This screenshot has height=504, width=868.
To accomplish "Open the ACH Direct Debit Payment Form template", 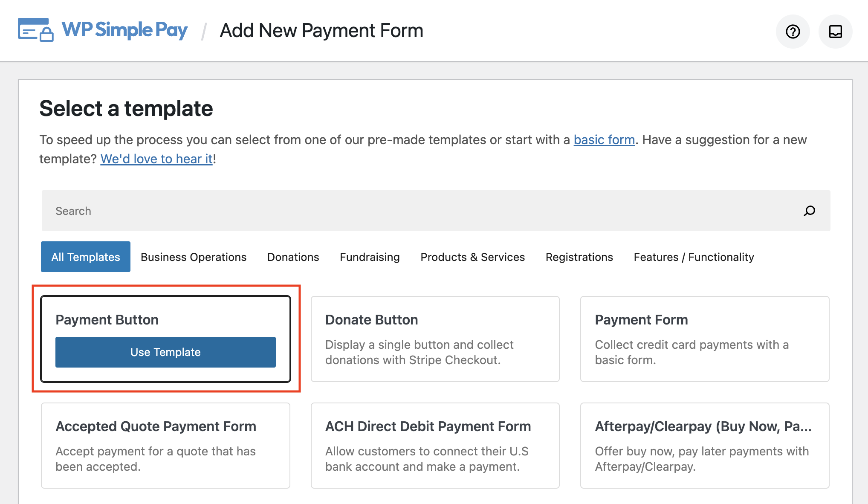I will pyautogui.click(x=435, y=446).
